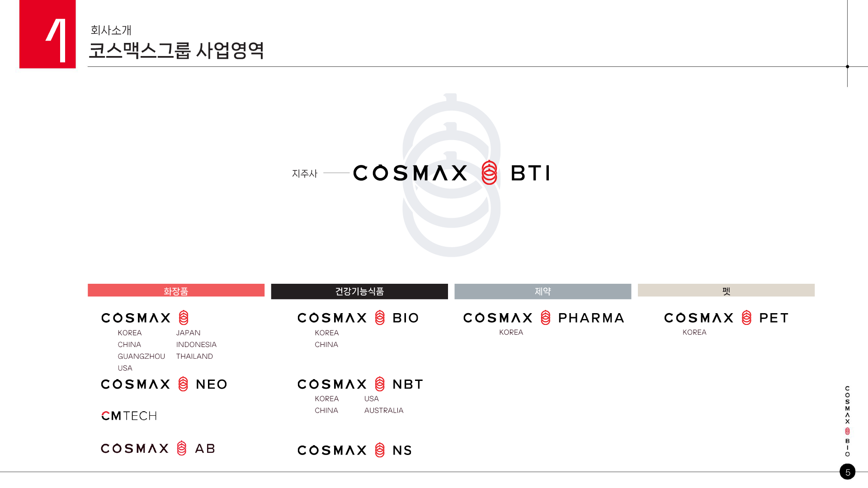Click INDONESIA in the cosmetics country list
The image size is (868, 488).
[196, 345]
